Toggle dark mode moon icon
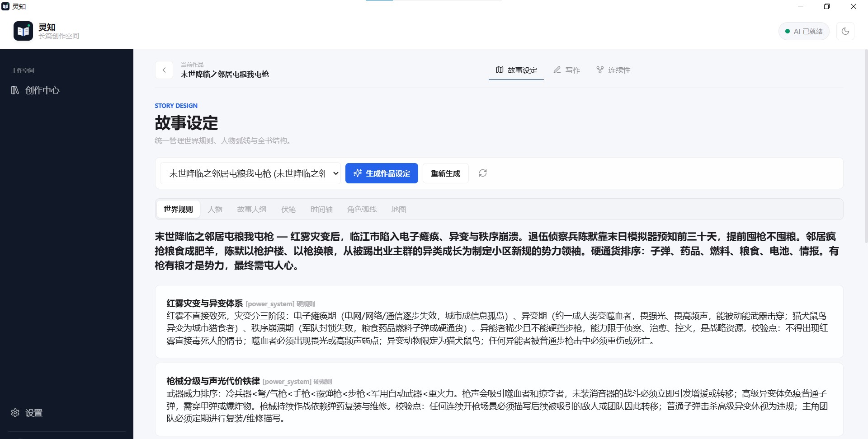 (845, 31)
